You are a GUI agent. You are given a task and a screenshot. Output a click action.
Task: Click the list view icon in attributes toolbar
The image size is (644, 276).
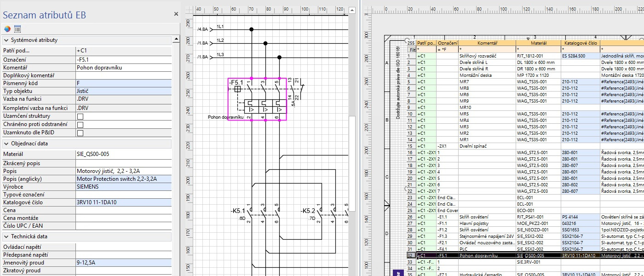click(17, 29)
